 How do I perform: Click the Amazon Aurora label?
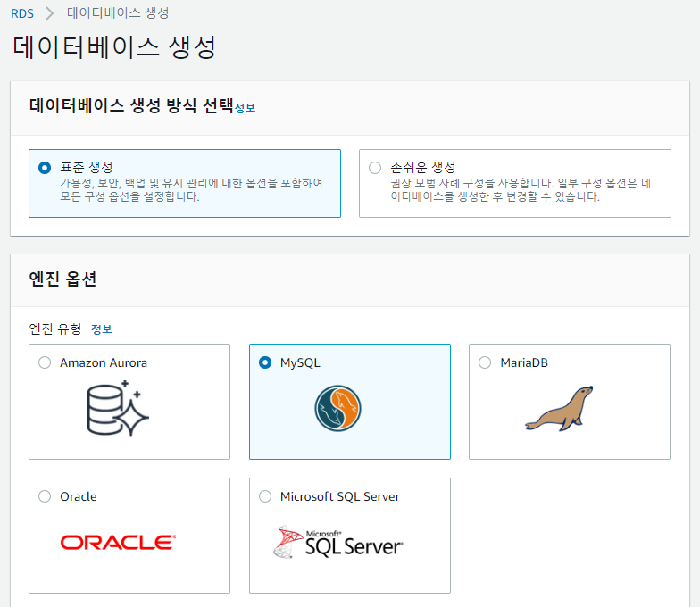pyautogui.click(x=104, y=362)
